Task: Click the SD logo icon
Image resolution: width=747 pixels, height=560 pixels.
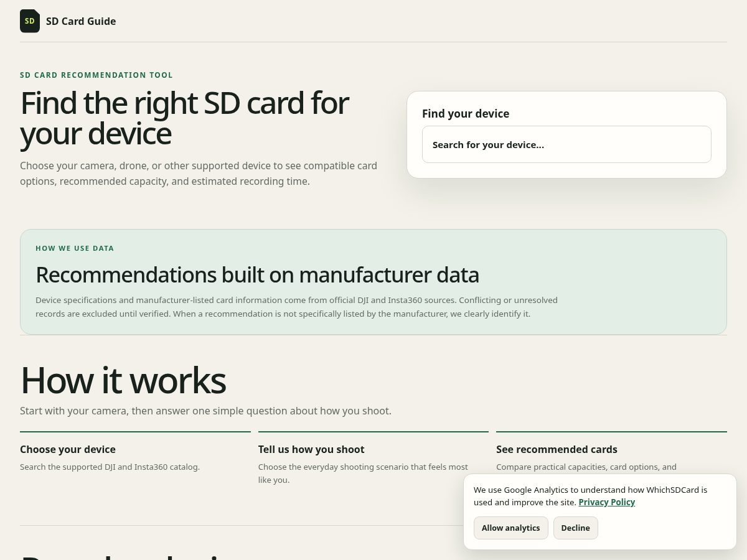Action: 30,21
